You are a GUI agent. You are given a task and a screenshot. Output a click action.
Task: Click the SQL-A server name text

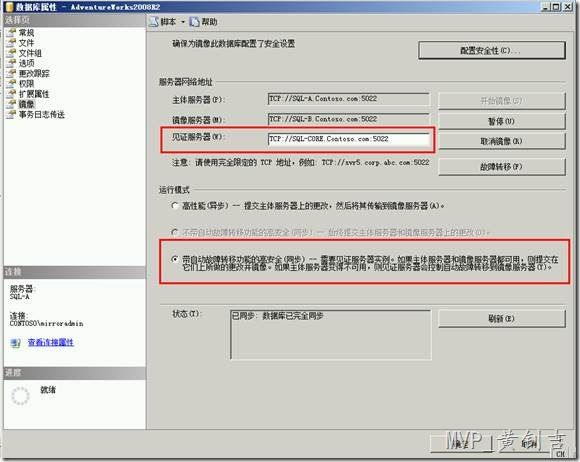click(x=20, y=297)
